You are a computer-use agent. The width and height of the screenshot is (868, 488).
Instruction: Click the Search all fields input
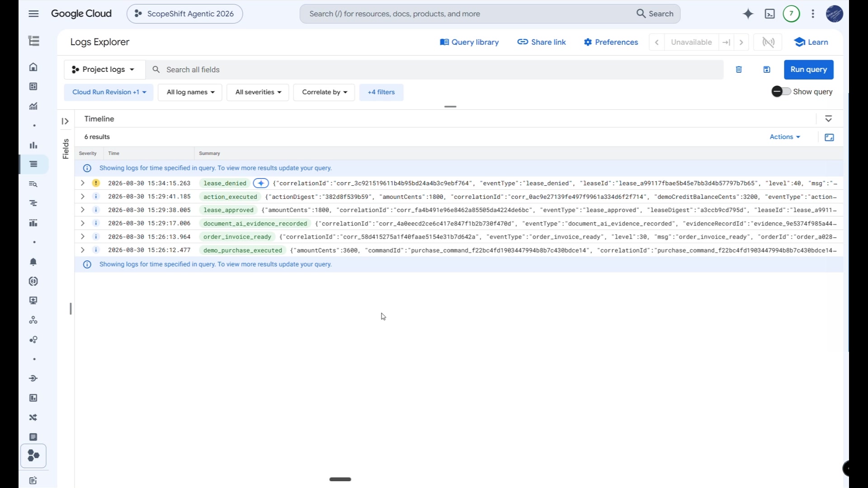point(434,70)
